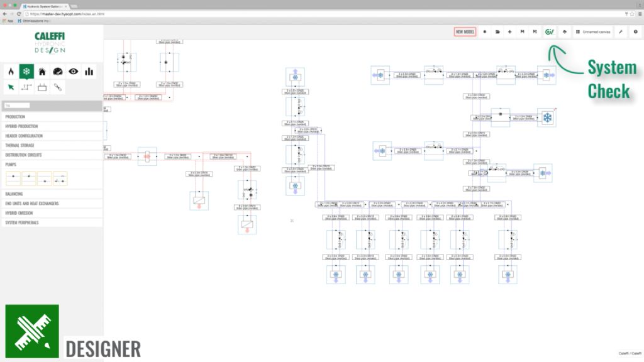The width and height of the screenshot is (644, 362).
Task: Select the first pump component thumbnail
Action: pyautogui.click(x=13, y=178)
